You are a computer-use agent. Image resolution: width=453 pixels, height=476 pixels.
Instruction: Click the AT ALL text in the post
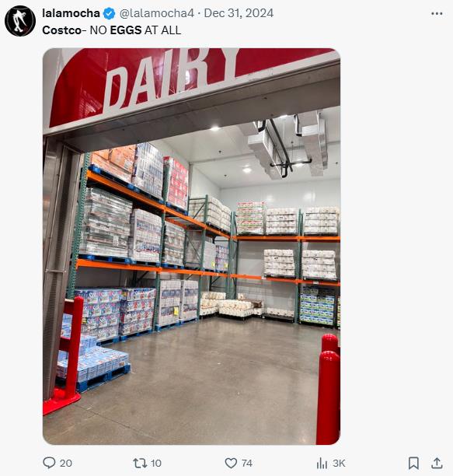[162, 30]
